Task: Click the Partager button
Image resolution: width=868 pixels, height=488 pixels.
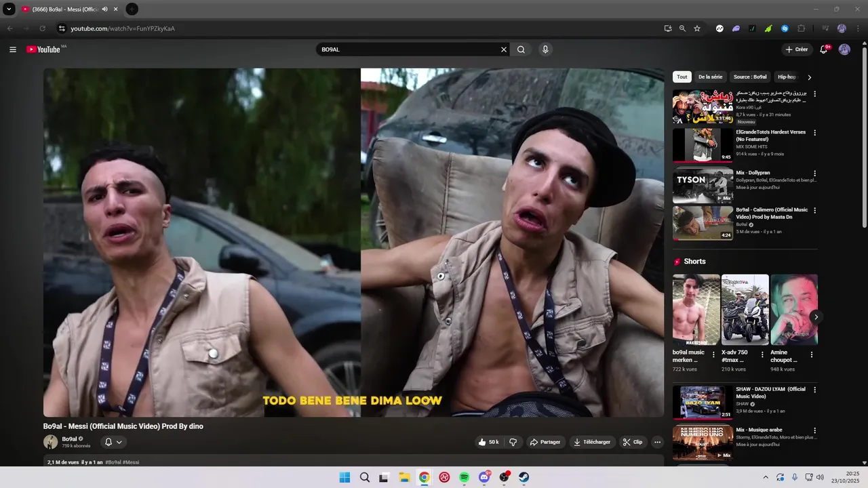Action: pyautogui.click(x=545, y=442)
